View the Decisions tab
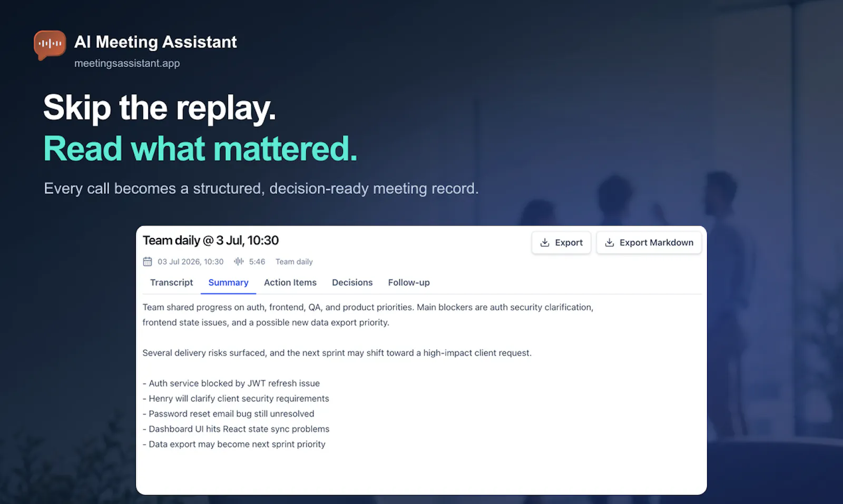Viewport: 843px width, 504px height. click(x=352, y=283)
